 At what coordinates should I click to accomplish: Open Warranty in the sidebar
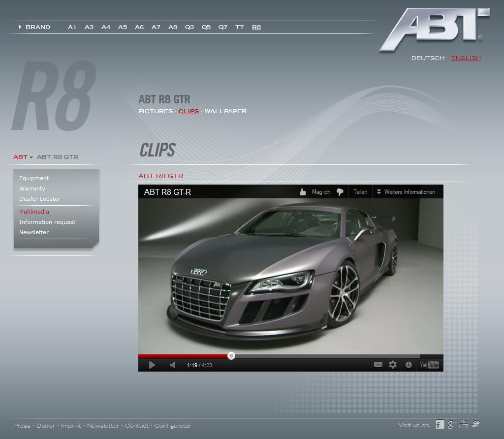click(x=32, y=188)
